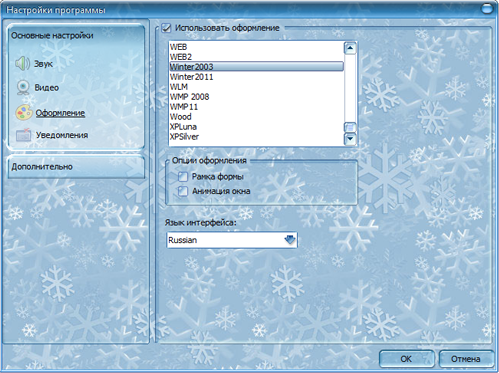Screen dimensions: 499x373
Task: Enable the Анимация окна checkbox
Action: tap(183, 191)
